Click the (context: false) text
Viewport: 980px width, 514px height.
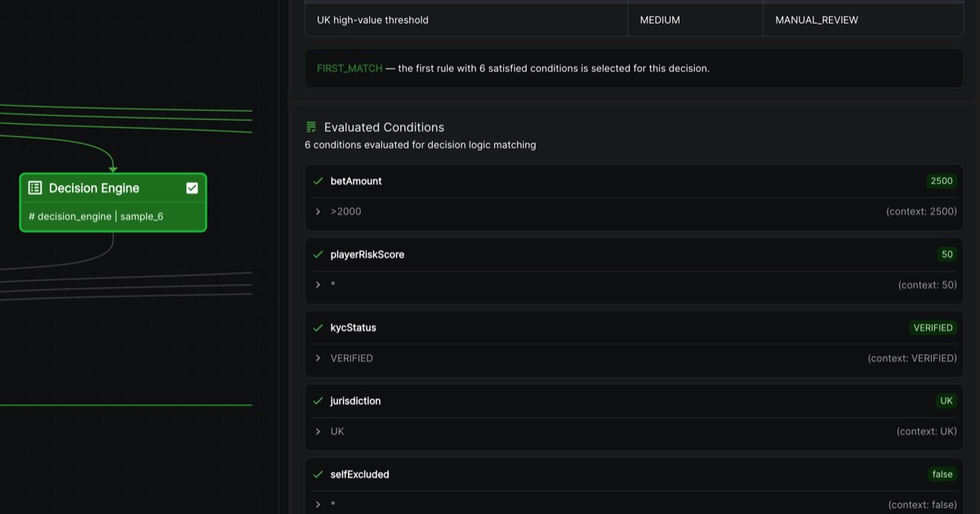click(x=923, y=505)
